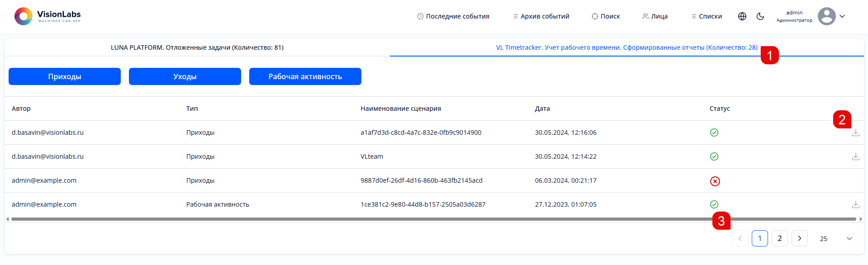The width and height of the screenshot is (868, 265).
Task: Click the globe language icon
Action: (x=742, y=16)
